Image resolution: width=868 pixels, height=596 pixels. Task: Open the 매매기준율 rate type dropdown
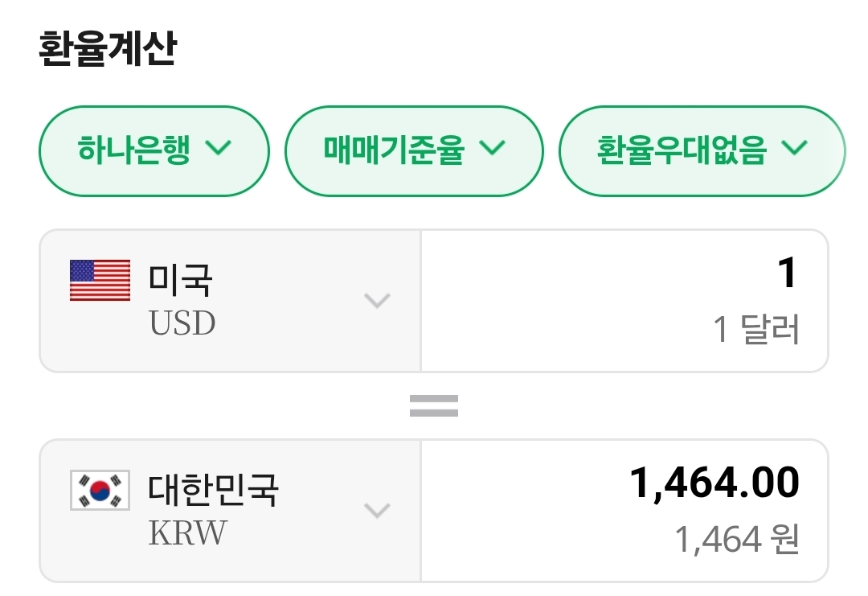pos(414,150)
